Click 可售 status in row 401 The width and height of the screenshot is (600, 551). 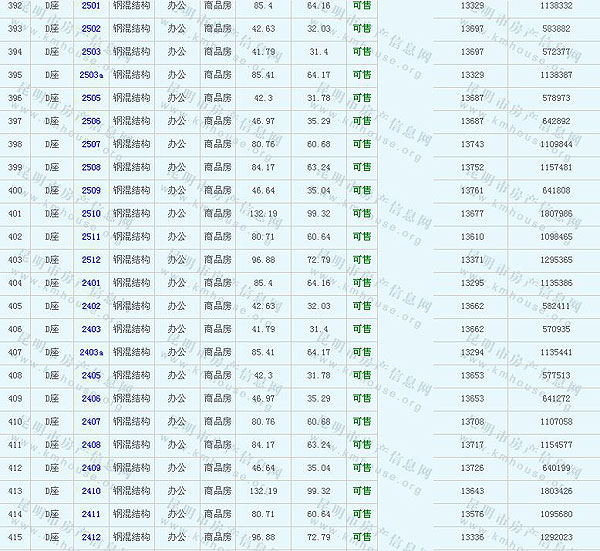point(362,213)
